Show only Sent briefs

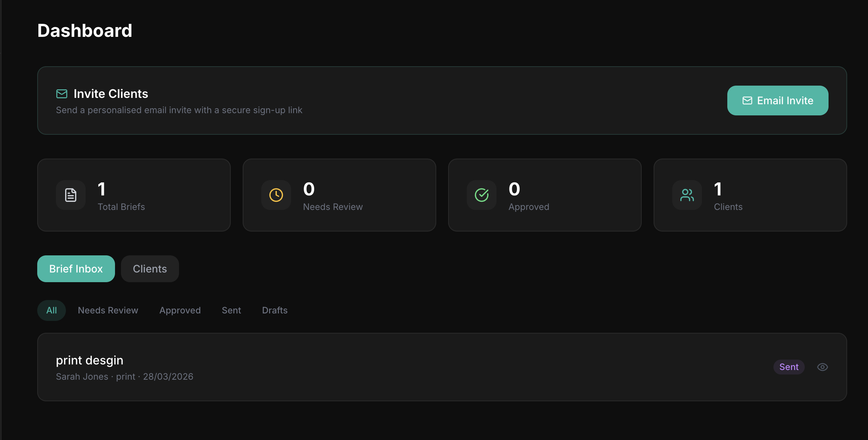pos(231,310)
